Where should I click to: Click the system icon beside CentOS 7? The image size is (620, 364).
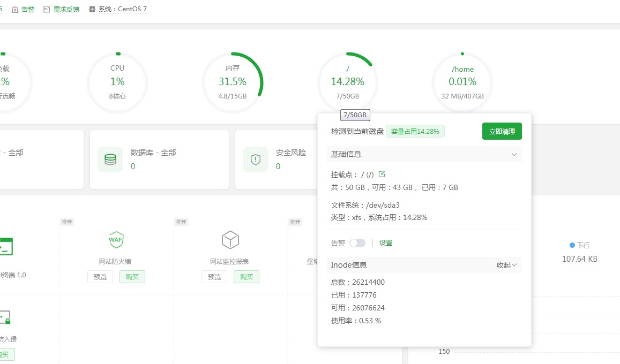[x=92, y=9]
